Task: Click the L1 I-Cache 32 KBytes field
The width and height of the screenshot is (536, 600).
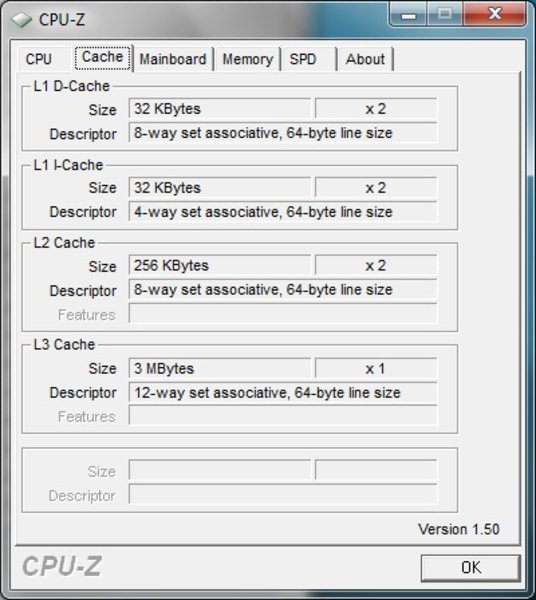Action: [x=220, y=188]
